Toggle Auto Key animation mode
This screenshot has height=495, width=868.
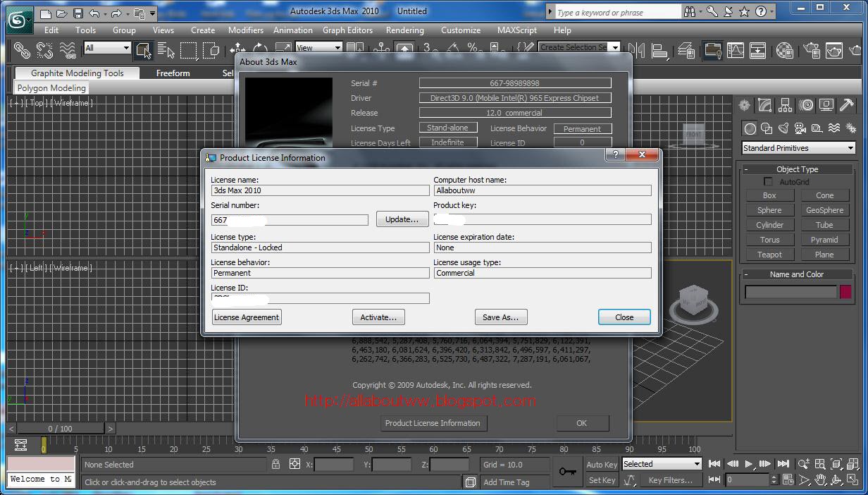click(x=602, y=464)
